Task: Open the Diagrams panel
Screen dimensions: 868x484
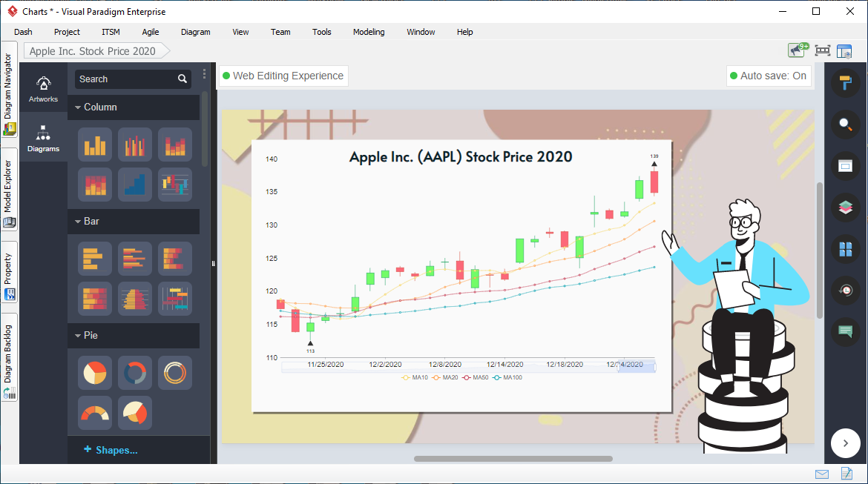Action: pyautogui.click(x=43, y=139)
